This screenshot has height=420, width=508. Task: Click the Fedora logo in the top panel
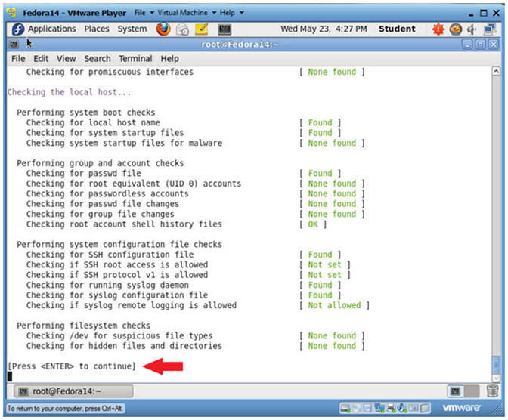(18, 29)
